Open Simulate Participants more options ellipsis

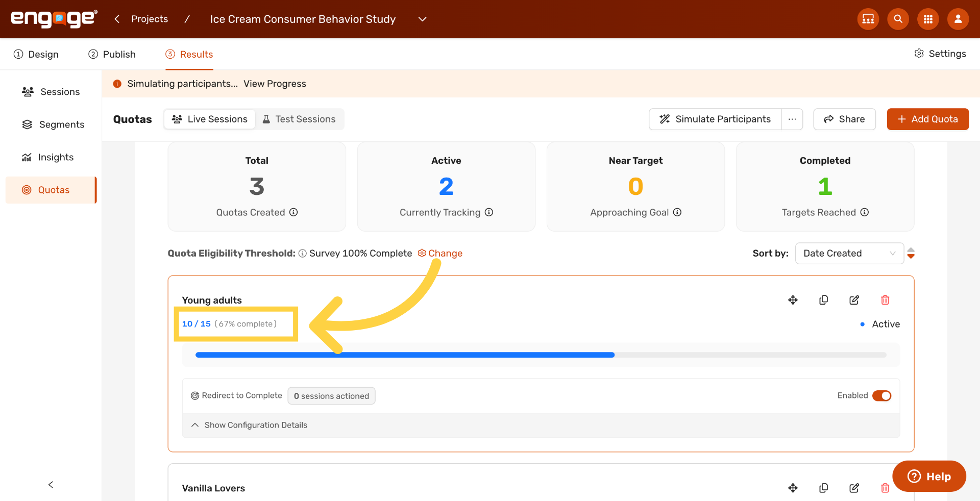point(792,119)
